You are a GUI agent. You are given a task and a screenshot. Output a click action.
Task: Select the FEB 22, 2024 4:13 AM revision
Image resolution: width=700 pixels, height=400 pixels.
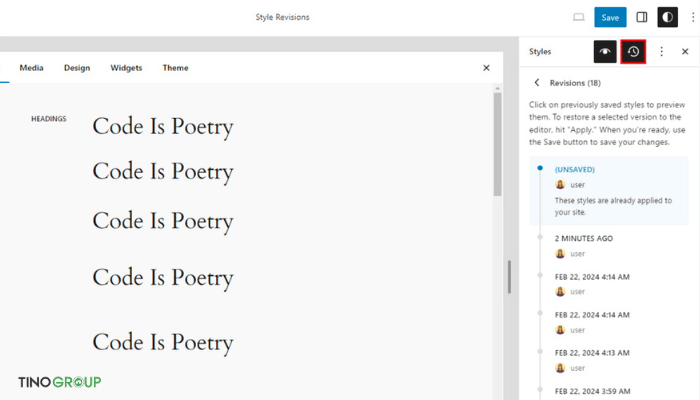(x=608, y=360)
